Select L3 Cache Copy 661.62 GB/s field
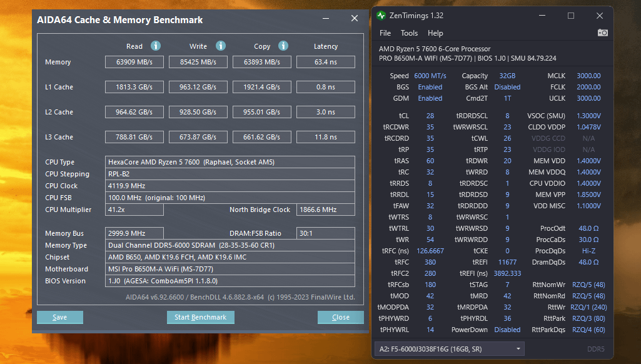This screenshot has width=641, height=364. (x=261, y=137)
